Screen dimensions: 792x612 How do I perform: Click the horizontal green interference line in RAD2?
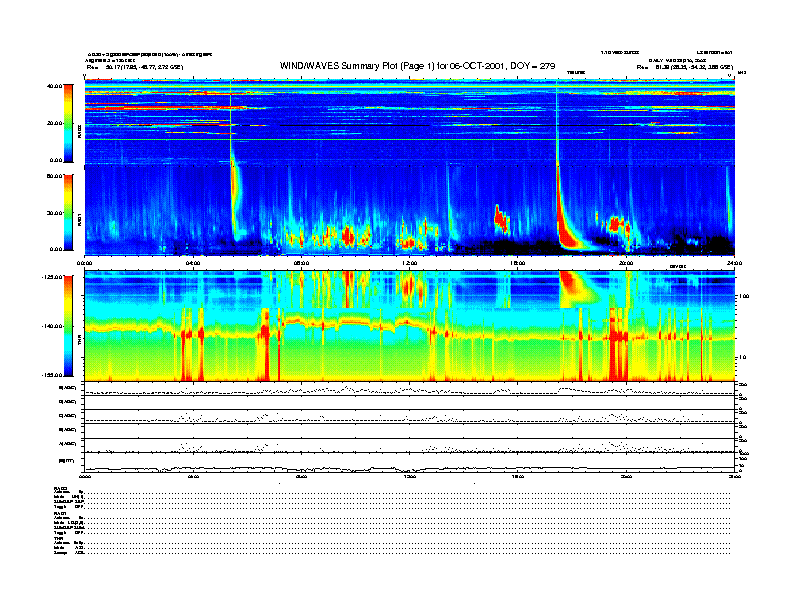coord(409,140)
